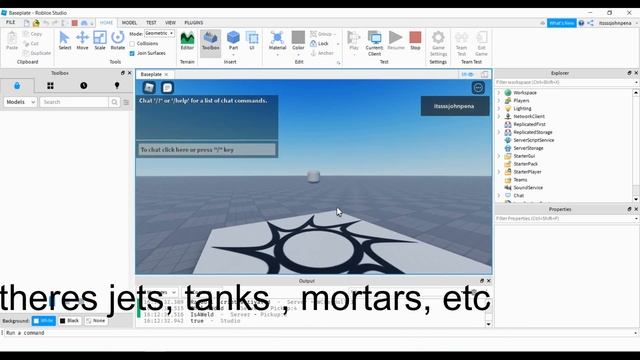
Task: Toggle the chat bubble icon in viewport
Action: (x=167, y=87)
